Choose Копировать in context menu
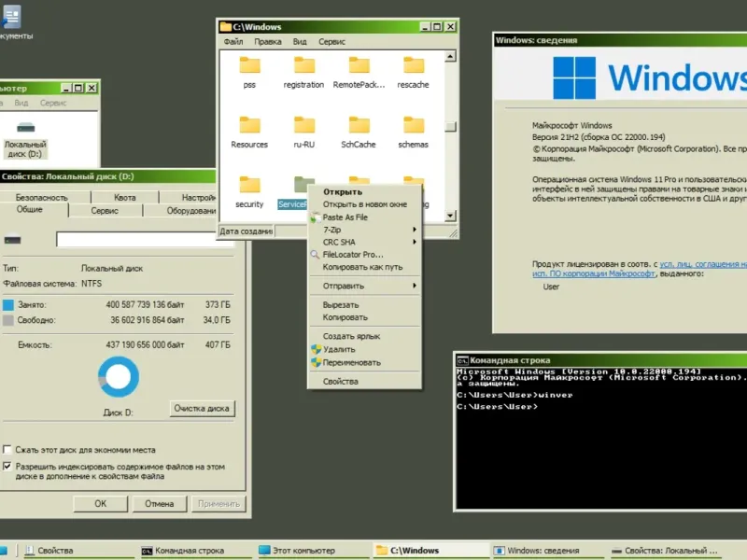747x560 pixels. pos(364,317)
